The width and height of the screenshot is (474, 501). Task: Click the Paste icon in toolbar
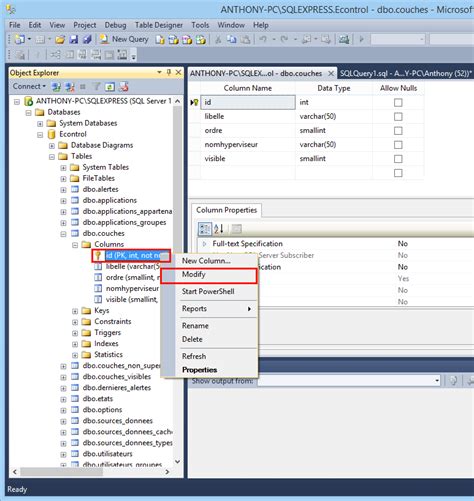click(x=245, y=39)
